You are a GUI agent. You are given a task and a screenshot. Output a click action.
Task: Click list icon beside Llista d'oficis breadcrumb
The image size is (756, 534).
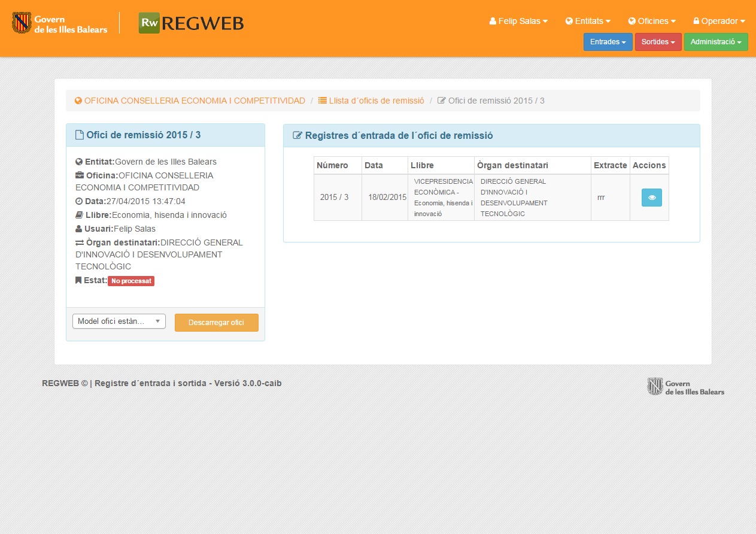[x=323, y=101]
